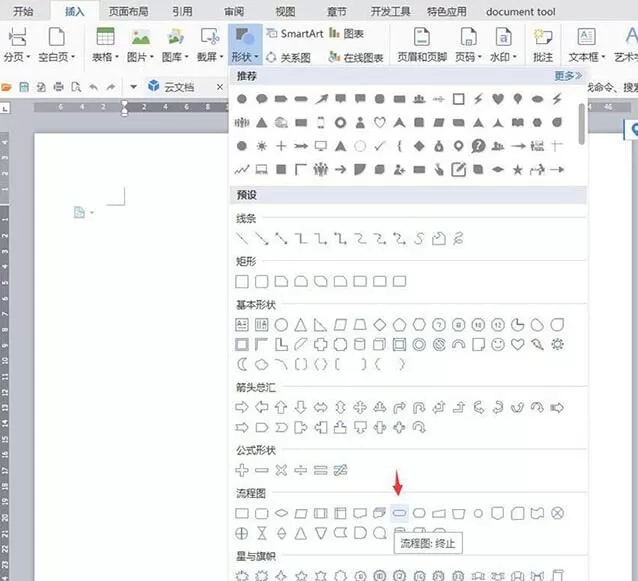Viewport: 638px width, 581px height.
Task: Select the left-right double arrow shape
Action: (321, 407)
